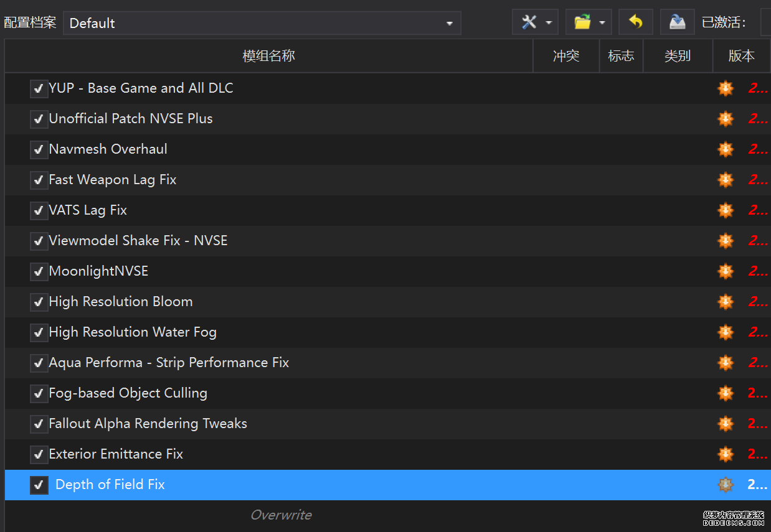The height and width of the screenshot is (532, 771).
Task: Click category icon in MoonlightNVSE row
Action: 726,271
